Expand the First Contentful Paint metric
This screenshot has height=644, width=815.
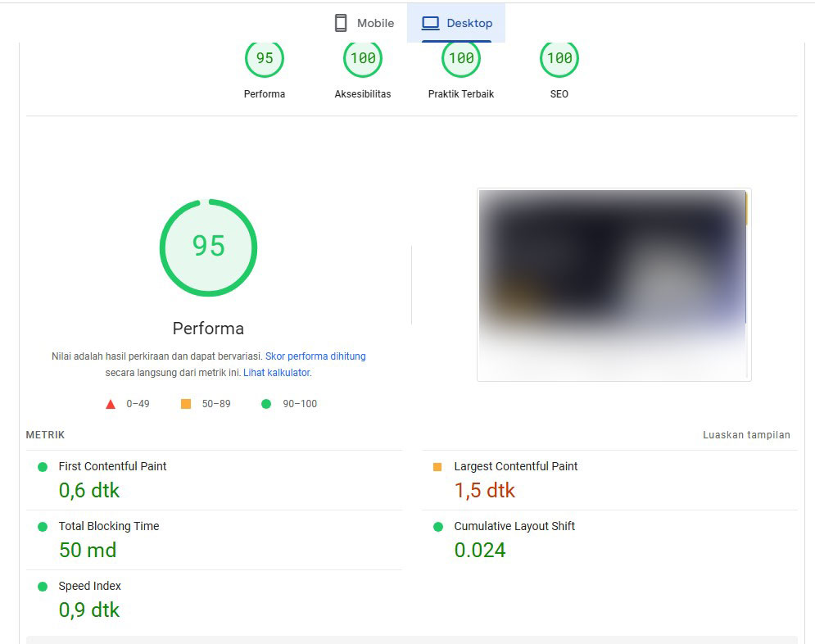pos(112,466)
